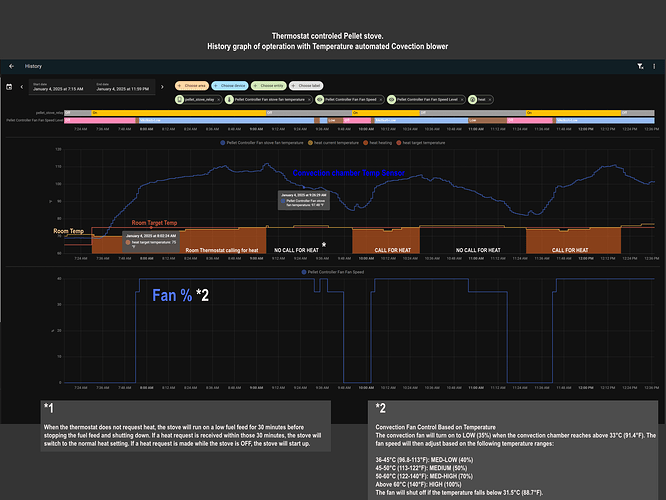Click the pellet_stove_relay timeline row label
Screen dimensions: 666x500
click(x=49, y=113)
